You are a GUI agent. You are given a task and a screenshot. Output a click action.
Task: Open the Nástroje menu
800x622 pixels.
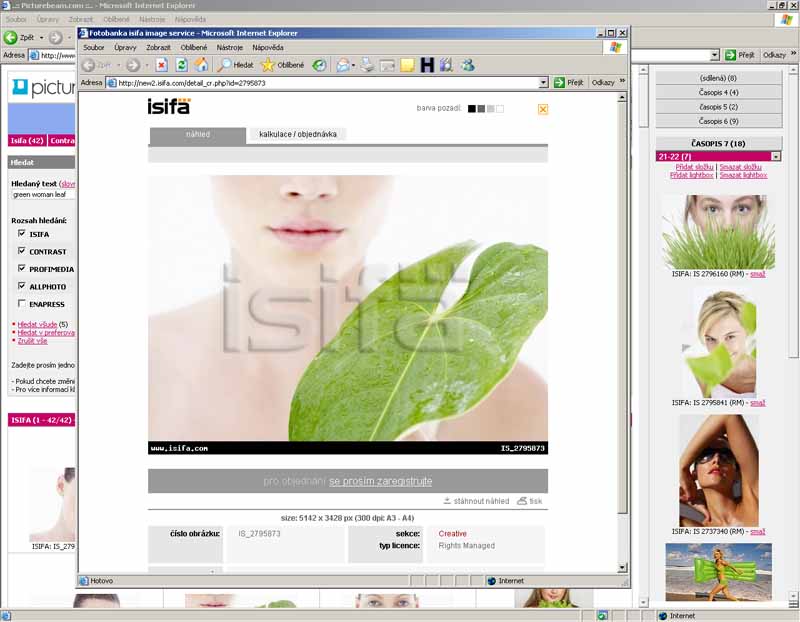click(x=229, y=47)
